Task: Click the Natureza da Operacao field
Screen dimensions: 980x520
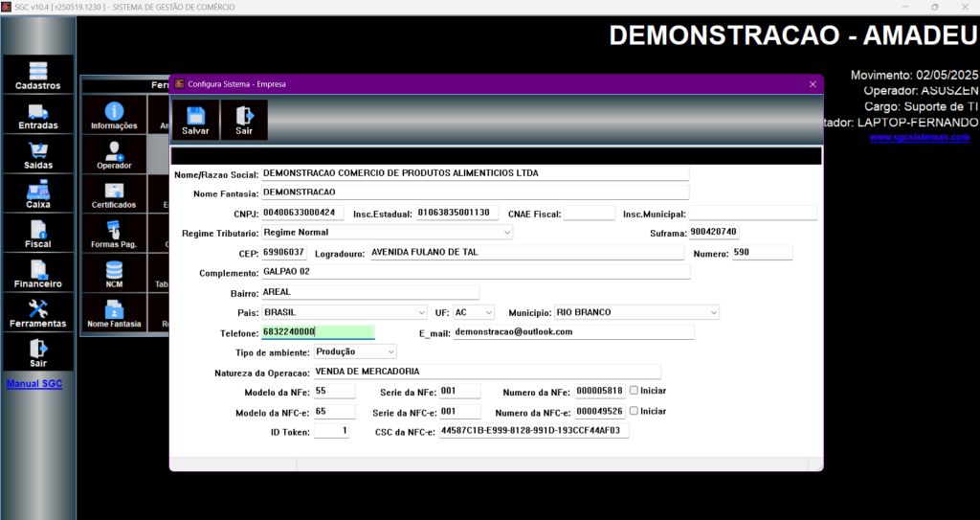Action: coord(487,372)
